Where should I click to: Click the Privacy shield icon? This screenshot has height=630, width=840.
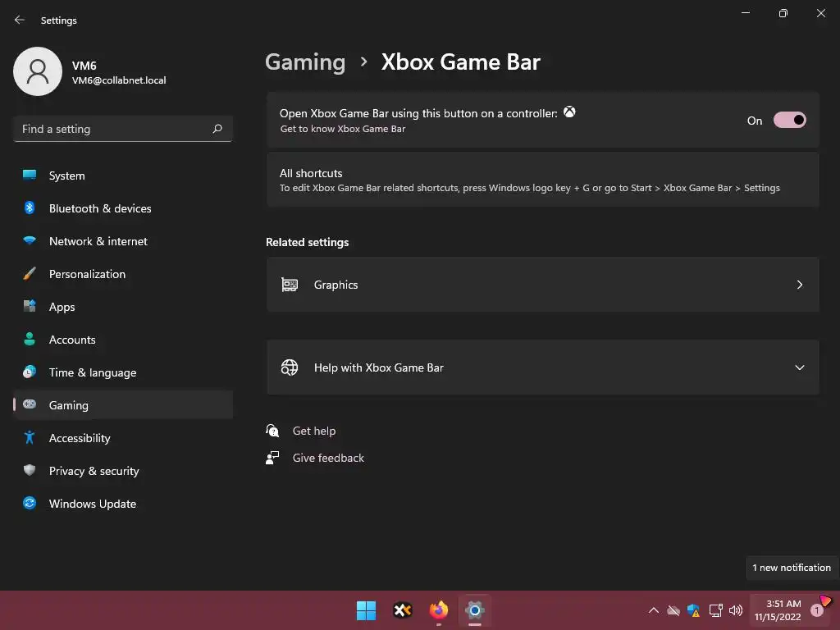tap(30, 470)
